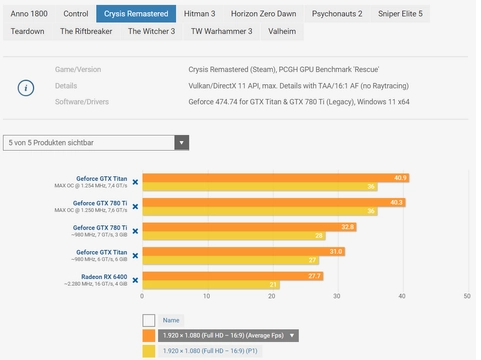Click the white legend swatch beside Name
The image size is (481, 360).
pyautogui.click(x=149, y=320)
